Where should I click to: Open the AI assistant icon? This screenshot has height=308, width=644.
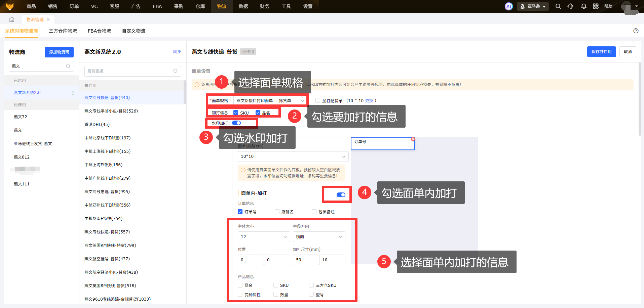[x=509, y=6]
